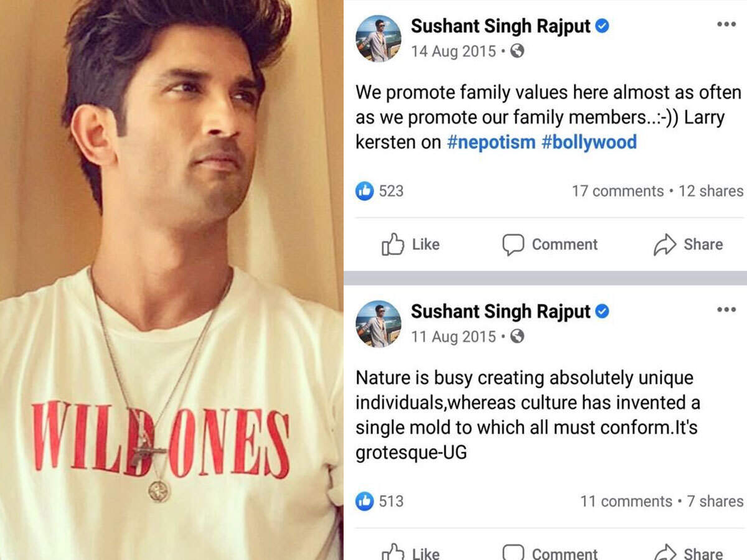The image size is (747, 560).
Task: Open profile picture on the 11 Aug post
Action: pyautogui.click(x=378, y=324)
